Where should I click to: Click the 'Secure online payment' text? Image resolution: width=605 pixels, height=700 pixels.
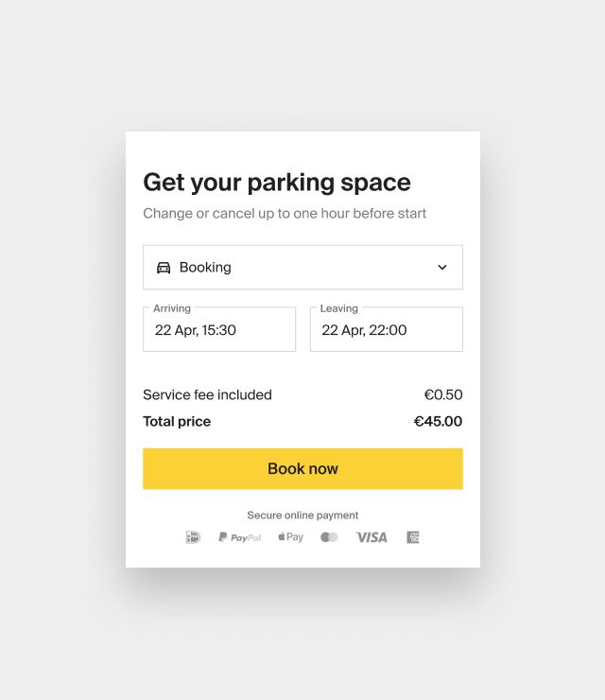[x=302, y=516]
